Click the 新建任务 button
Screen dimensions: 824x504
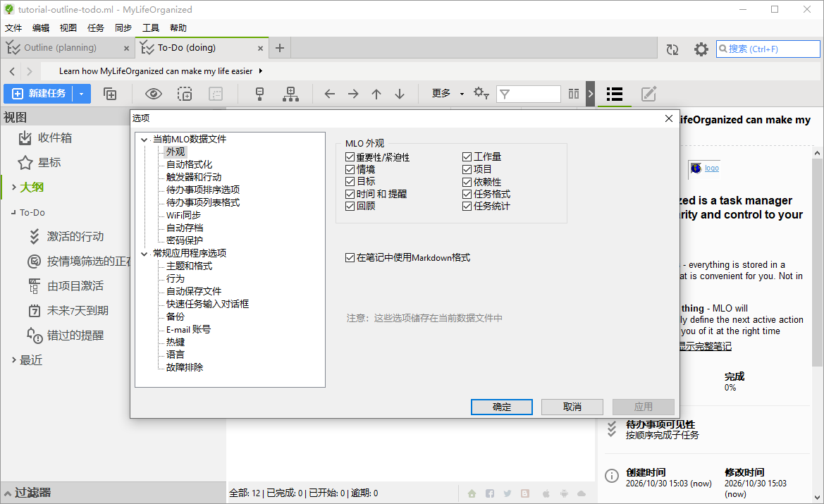click(39, 94)
